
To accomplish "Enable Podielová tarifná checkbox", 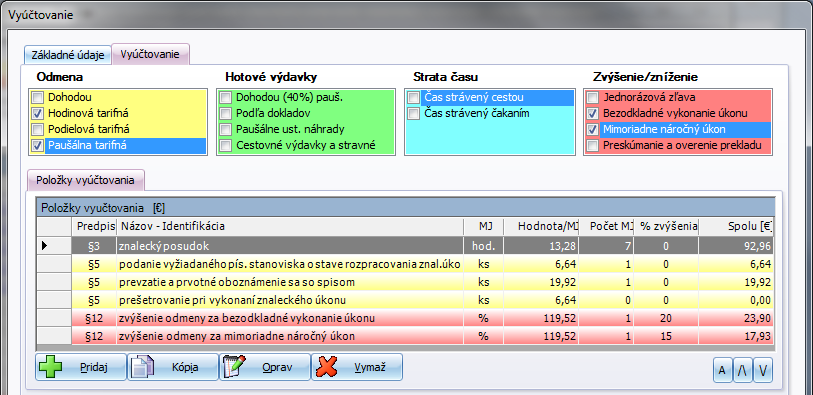I will click(37, 129).
